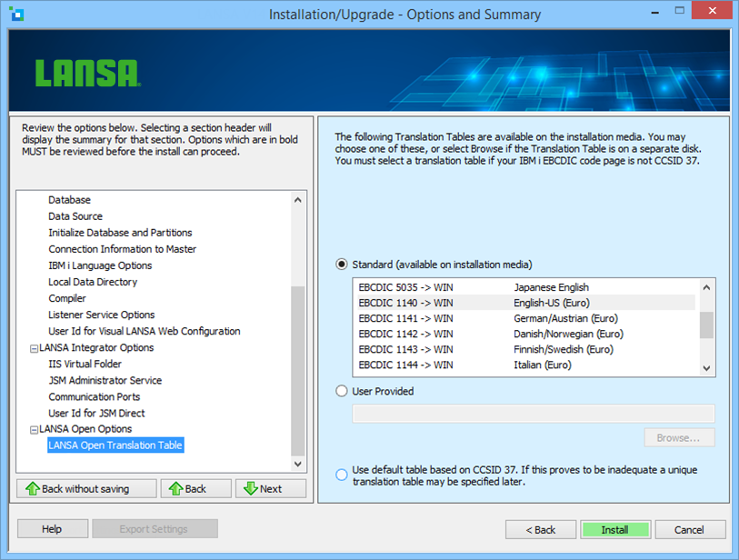Cancel the installation wizard
The width and height of the screenshot is (739, 560).
[690, 530]
